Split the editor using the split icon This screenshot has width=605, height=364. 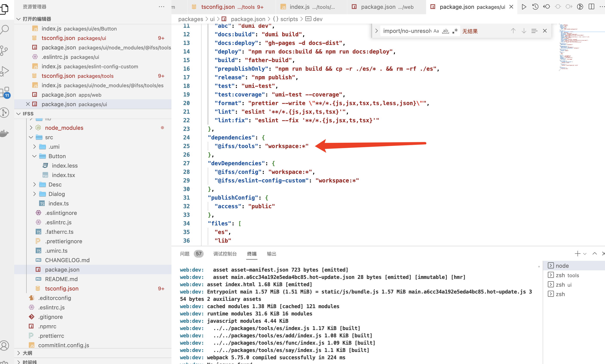(x=591, y=7)
